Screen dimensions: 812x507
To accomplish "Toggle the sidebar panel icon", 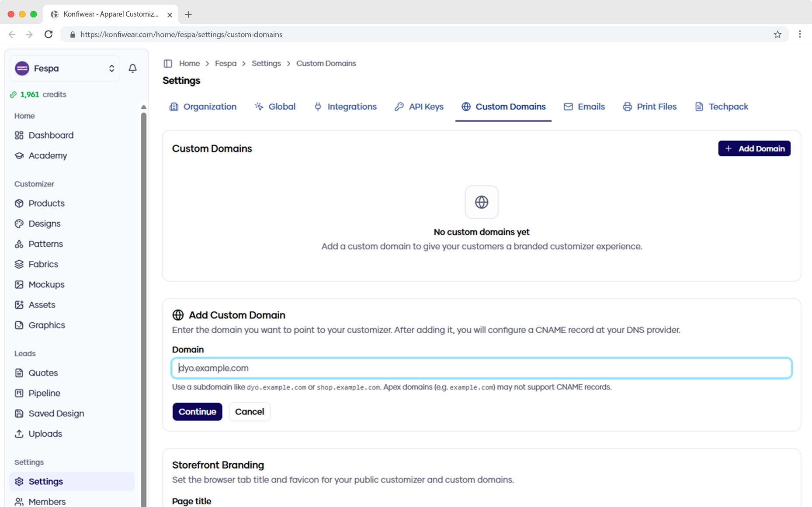I will [x=168, y=63].
